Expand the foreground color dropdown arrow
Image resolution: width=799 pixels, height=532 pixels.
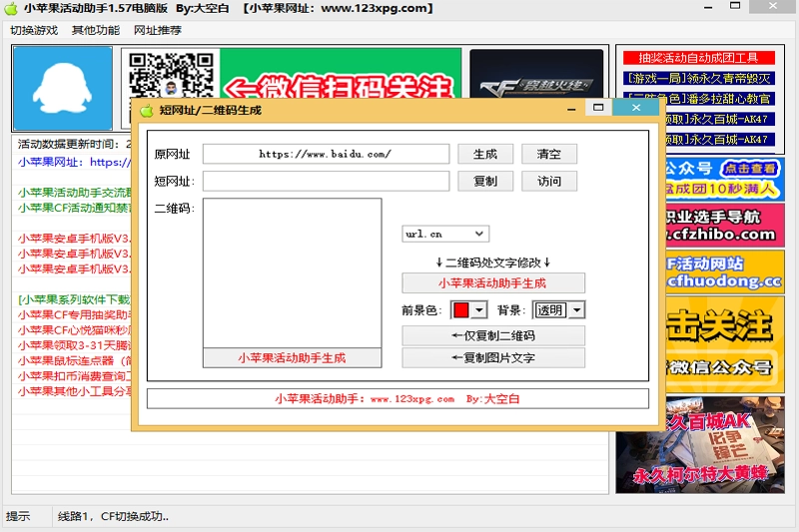pos(478,310)
